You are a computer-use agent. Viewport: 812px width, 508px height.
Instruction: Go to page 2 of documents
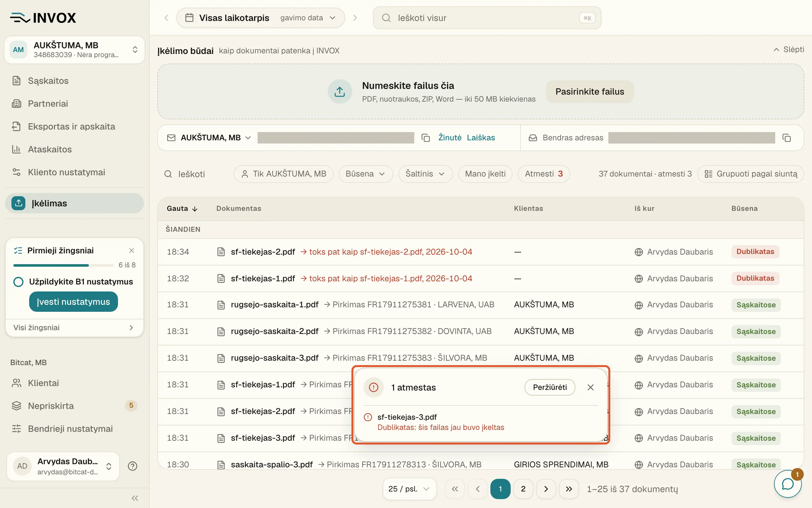(x=523, y=489)
